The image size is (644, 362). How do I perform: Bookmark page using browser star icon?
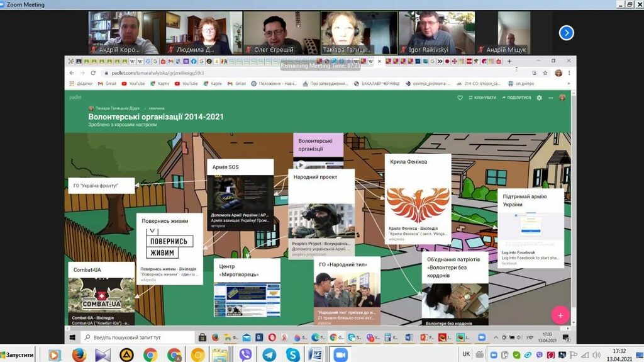(545, 73)
